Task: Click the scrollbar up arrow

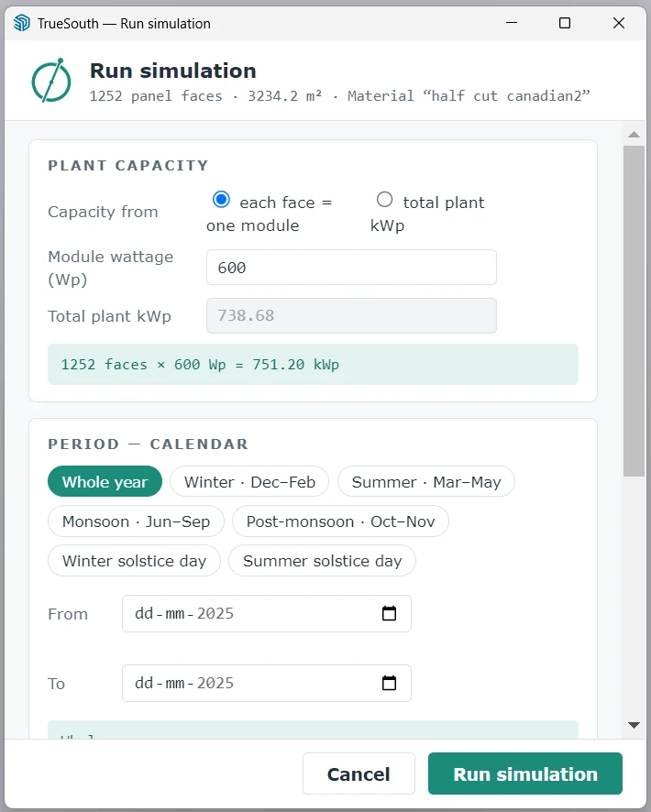Action: [x=634, y=134]
